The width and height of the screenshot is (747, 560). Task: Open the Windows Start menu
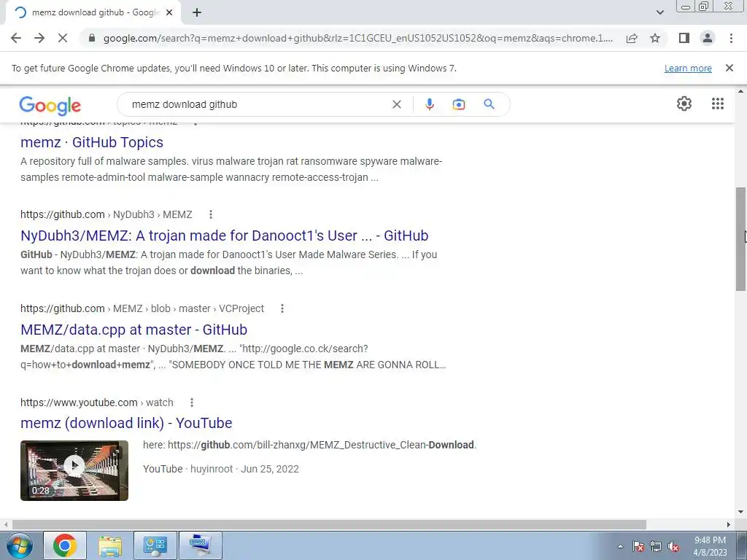click(x=20, y=545)
